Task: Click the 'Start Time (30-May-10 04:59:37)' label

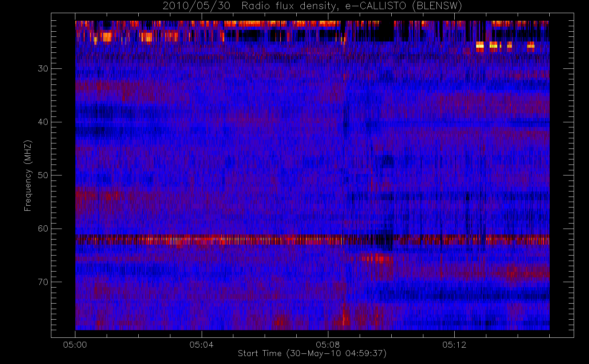Action: point(312,353)
